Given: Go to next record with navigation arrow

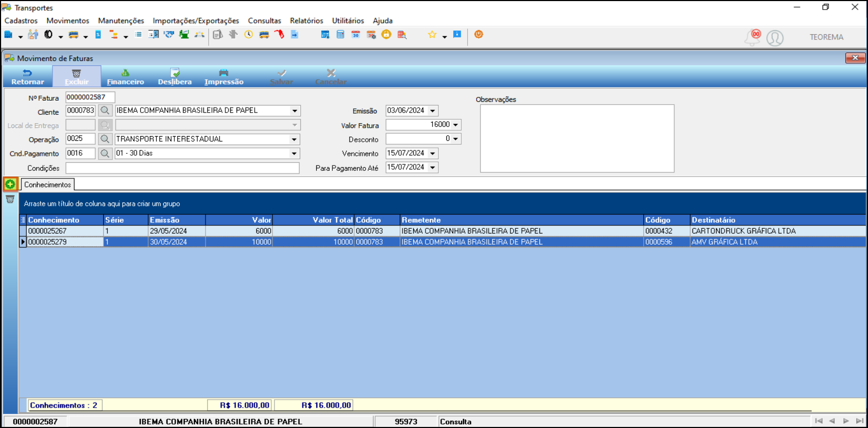Looking at the screenshot, I should click(x=846, y=421).
